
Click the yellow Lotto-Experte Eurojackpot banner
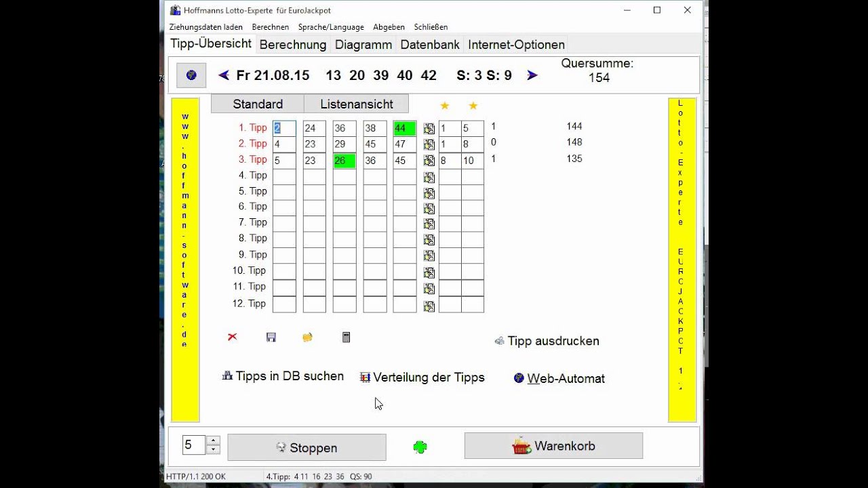(x=682, y=260)
